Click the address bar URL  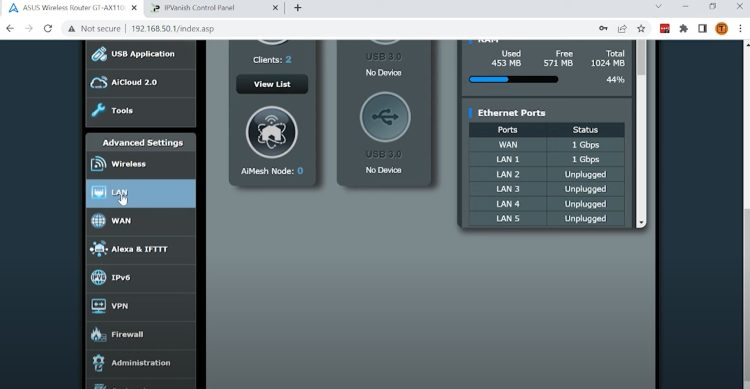tap(172, 29)
